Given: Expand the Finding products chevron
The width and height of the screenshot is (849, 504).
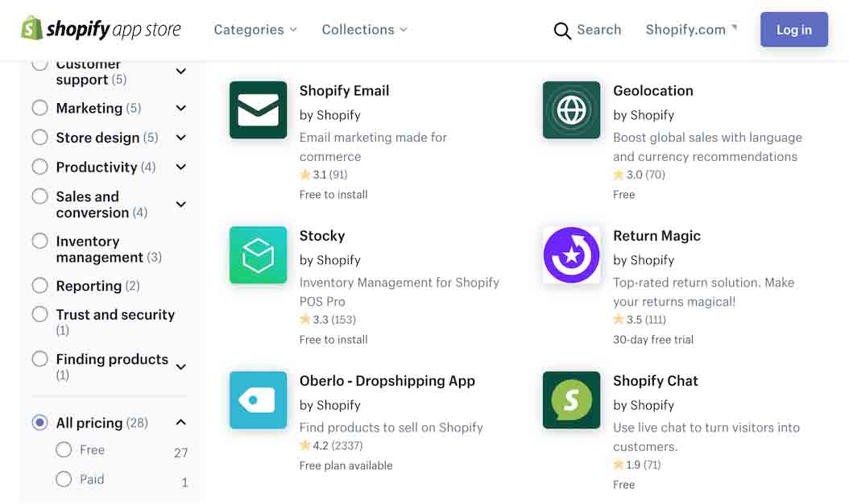Looking at the screenshot, I should [x=181, y=366].
